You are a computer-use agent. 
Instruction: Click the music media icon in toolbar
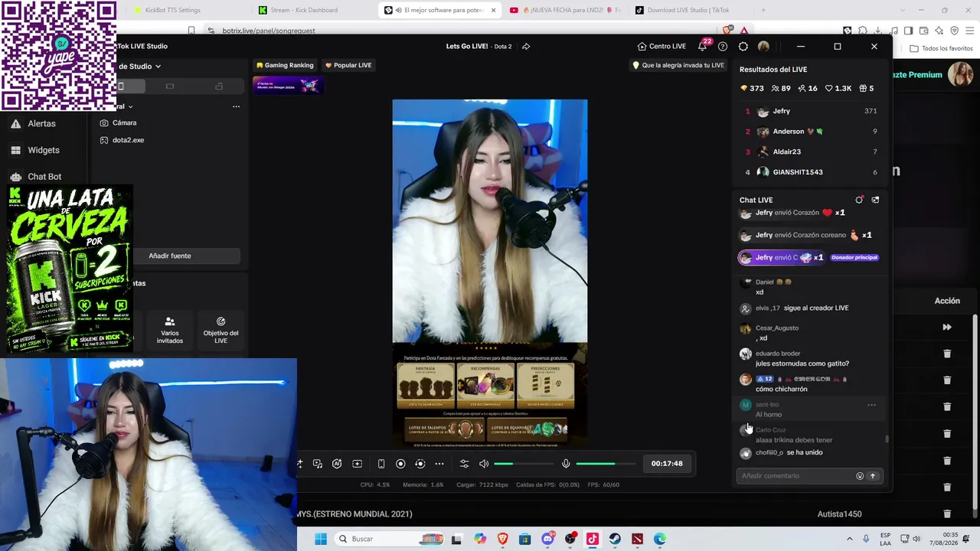point(318,464)
